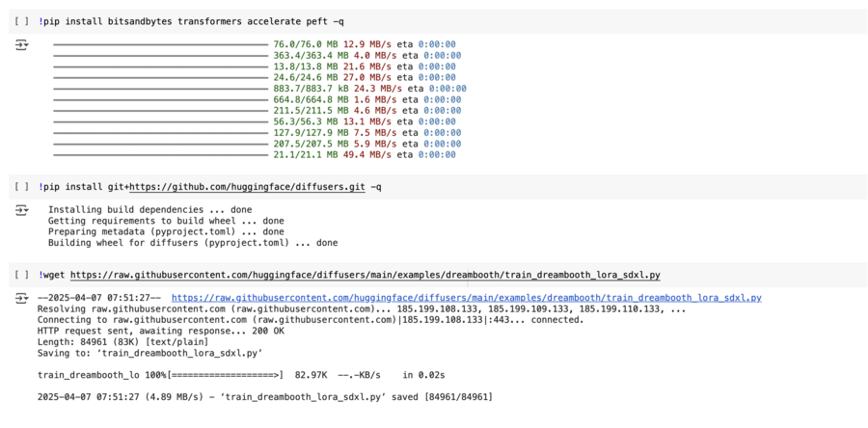Place cursor at the -q flag of diffusers install
The width and height of the screenshot is (868, 428).
pos(375,187)
